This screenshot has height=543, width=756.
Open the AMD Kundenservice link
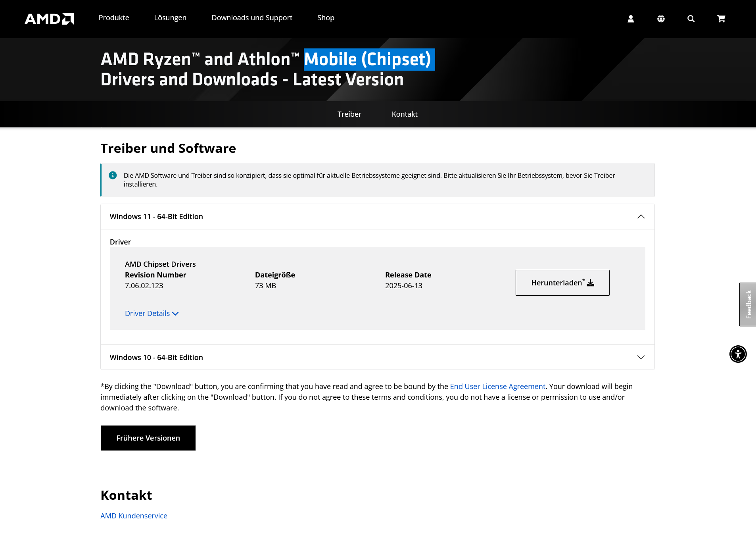tap(134, 516)
